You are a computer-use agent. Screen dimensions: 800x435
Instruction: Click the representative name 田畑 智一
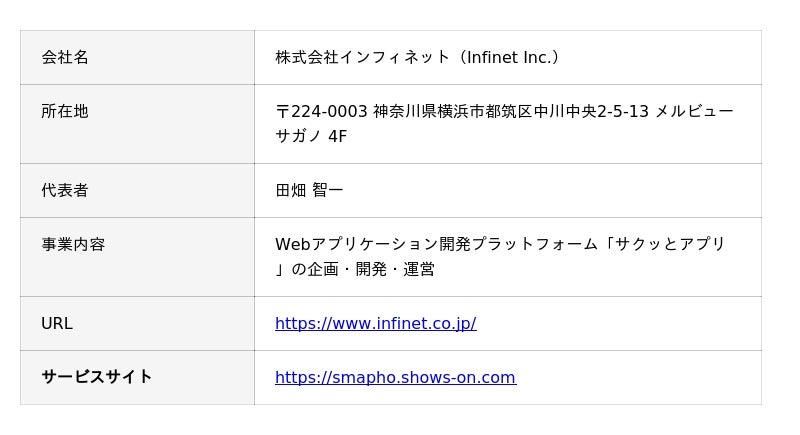(x=309, y=190)
